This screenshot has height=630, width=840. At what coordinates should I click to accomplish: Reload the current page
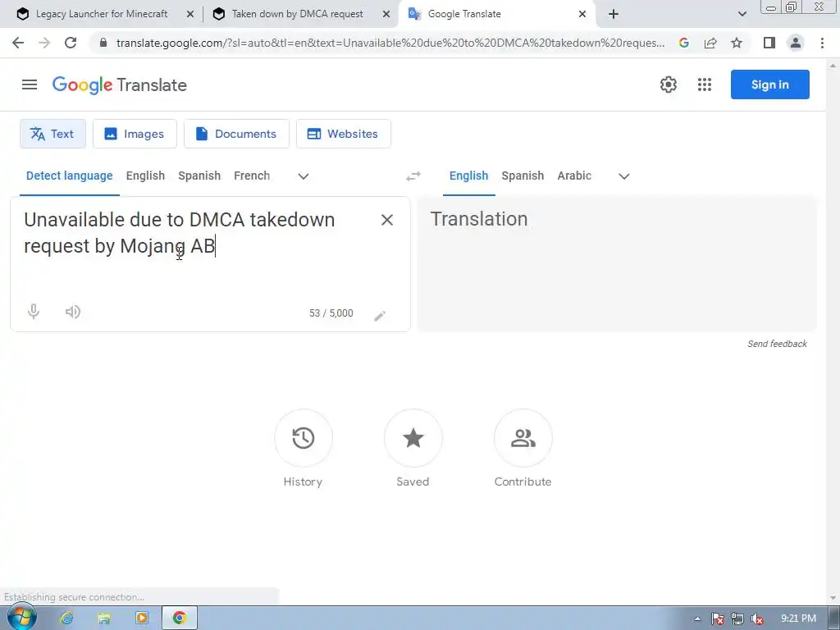pos(71,43)
